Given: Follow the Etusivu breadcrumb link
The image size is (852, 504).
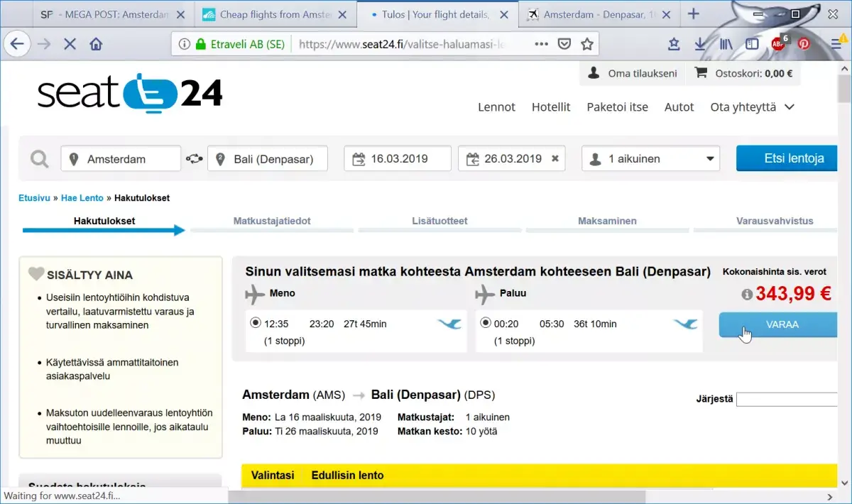Looking at the screenshot, I should (34, 198).
